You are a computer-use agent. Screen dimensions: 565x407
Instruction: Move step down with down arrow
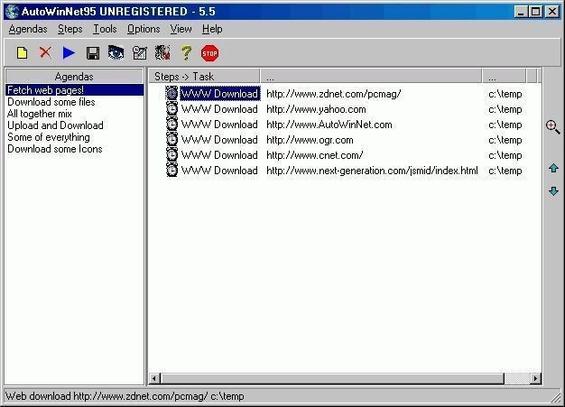[553, 191]
